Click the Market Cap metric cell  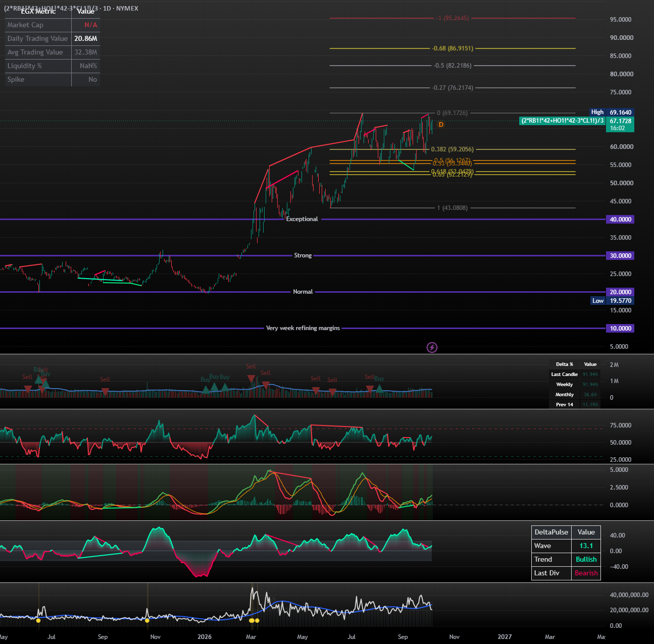coord(38,25)
